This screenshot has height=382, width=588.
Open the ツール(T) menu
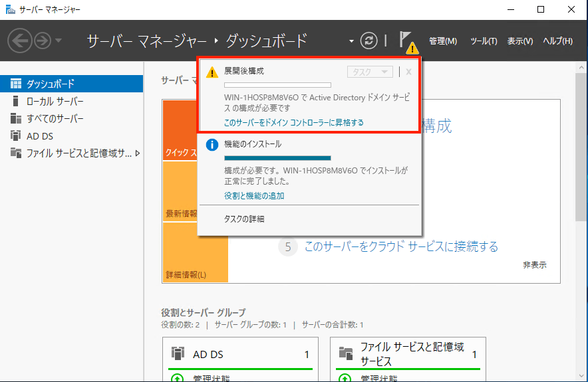484,41
